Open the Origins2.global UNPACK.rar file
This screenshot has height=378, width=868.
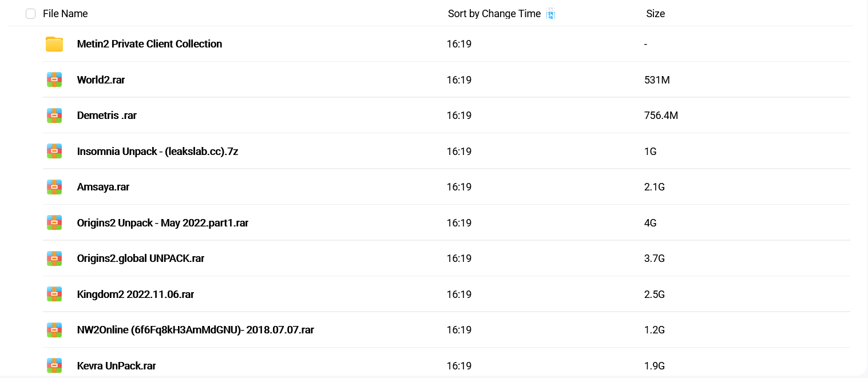coord(141,258)
